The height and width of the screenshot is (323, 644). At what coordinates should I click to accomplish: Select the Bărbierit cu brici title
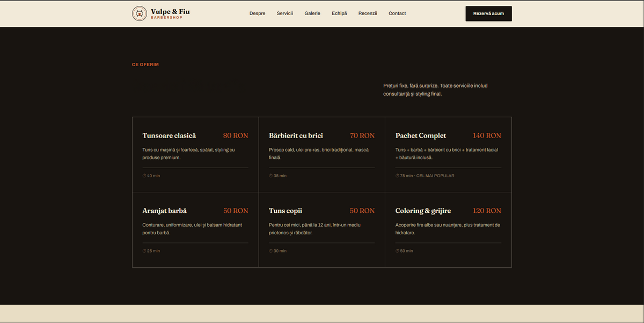pyautogui.click(x=296, y=135)
